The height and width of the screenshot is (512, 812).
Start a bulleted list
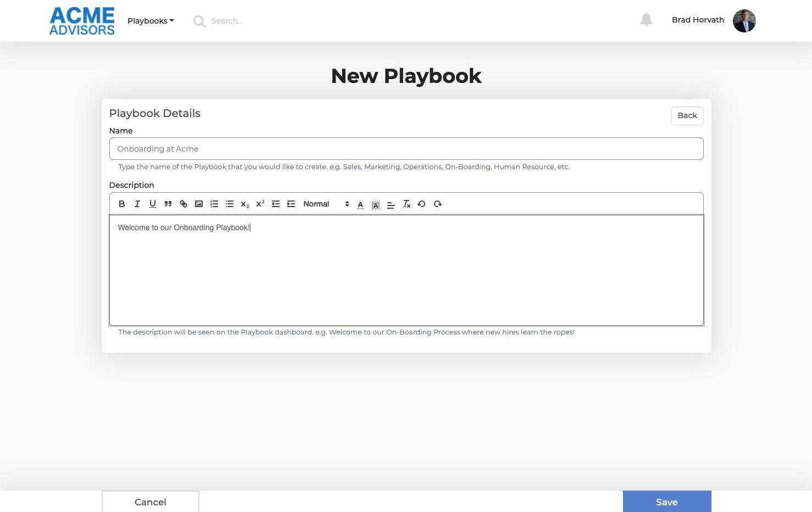click(230, 204)
